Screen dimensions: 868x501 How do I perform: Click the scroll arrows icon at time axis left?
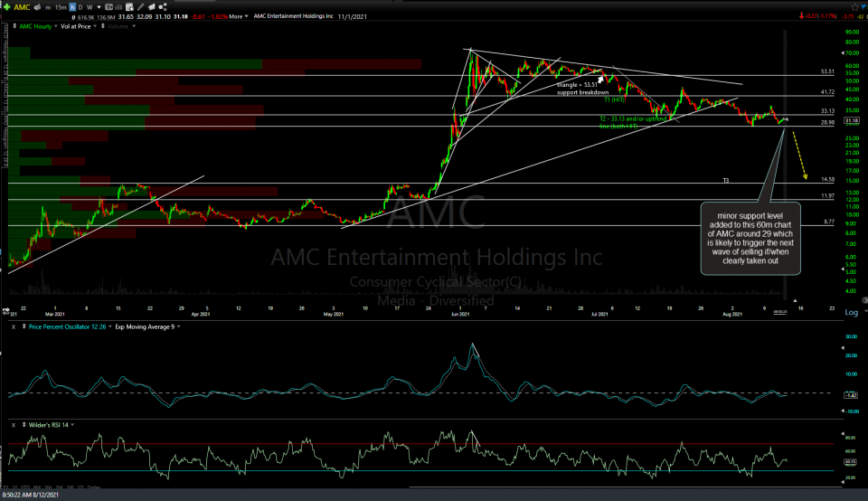click(x=5, y=310)
